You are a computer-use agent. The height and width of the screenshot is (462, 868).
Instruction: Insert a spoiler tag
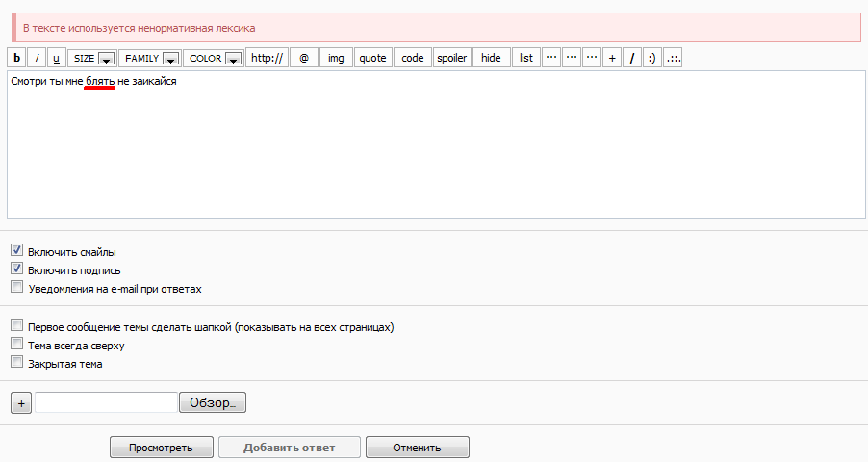point(451,58)
